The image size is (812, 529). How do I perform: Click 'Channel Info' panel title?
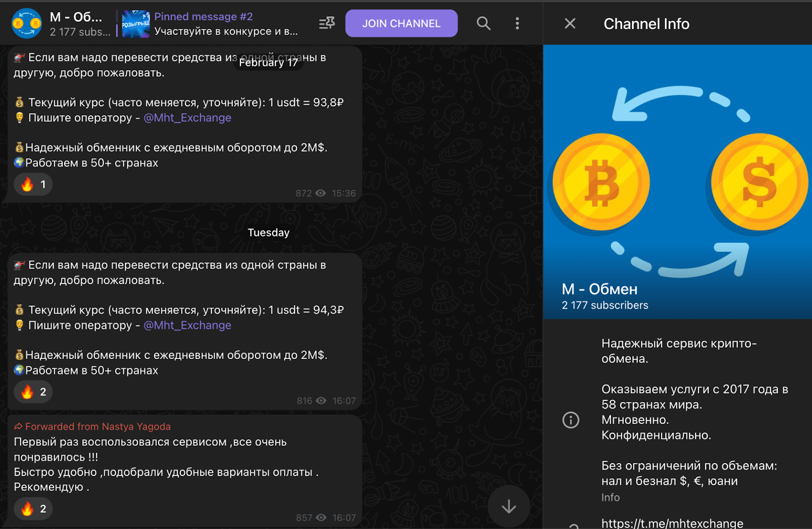pos(646,23)
